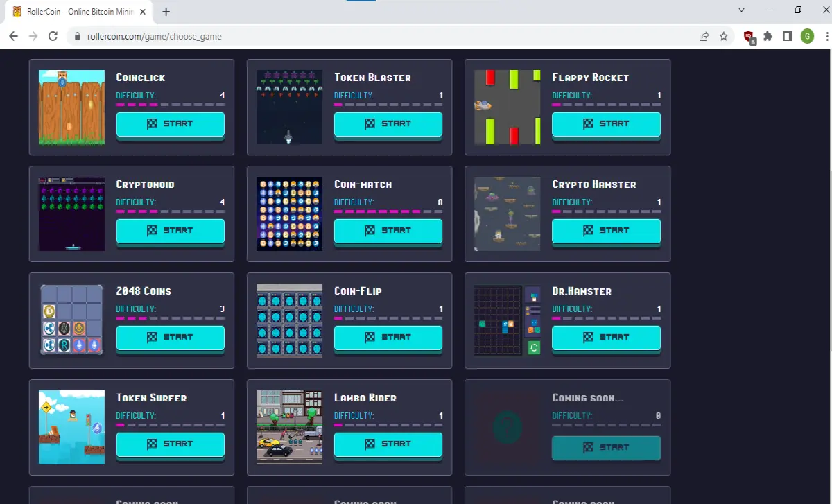Start the Coinclick game
This screenshot has width=832, height=504.
(x=170, y=124)
